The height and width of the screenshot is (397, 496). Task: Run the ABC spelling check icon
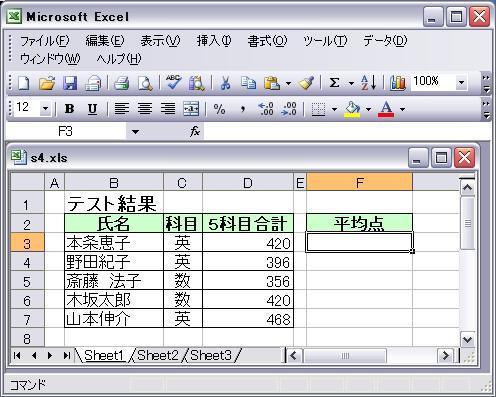174,83
